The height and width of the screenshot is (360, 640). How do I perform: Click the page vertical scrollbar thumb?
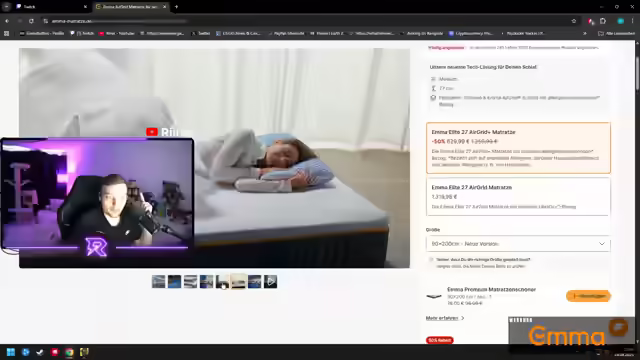(x=637, y=73)
